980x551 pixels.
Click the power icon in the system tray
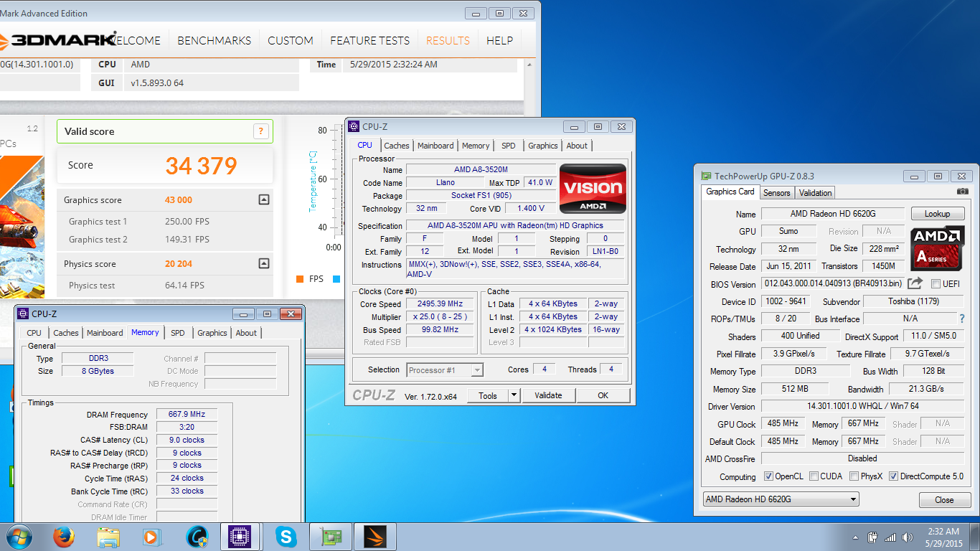(x=873, y=537)
